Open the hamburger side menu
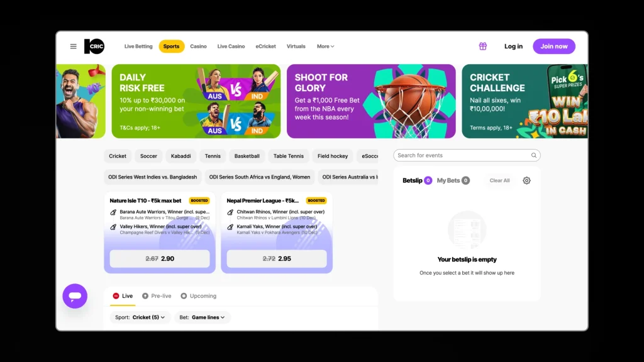The width and height of the screenshot is (644, 362). 73,47
